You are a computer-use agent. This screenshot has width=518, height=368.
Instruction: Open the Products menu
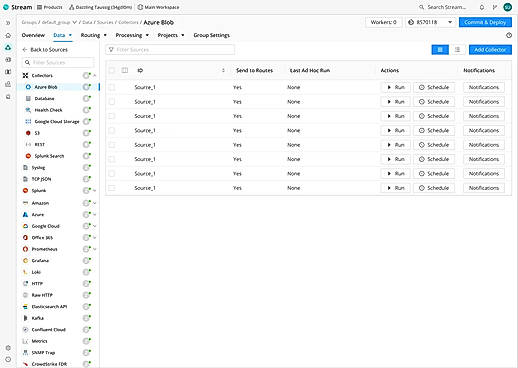49,7
